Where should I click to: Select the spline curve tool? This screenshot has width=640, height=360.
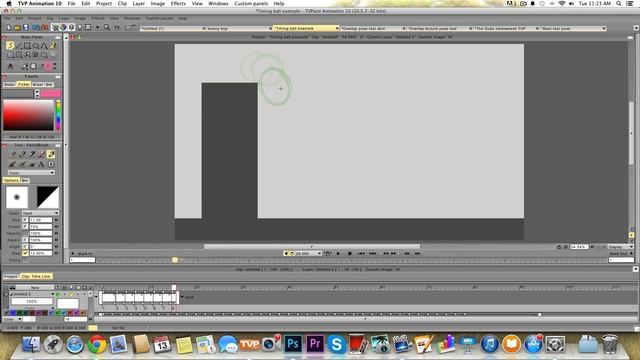(x=44, y=46)
